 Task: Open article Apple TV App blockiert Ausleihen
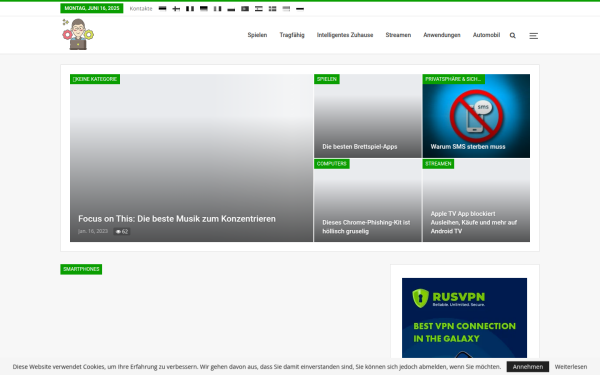(x=474, y=222)
